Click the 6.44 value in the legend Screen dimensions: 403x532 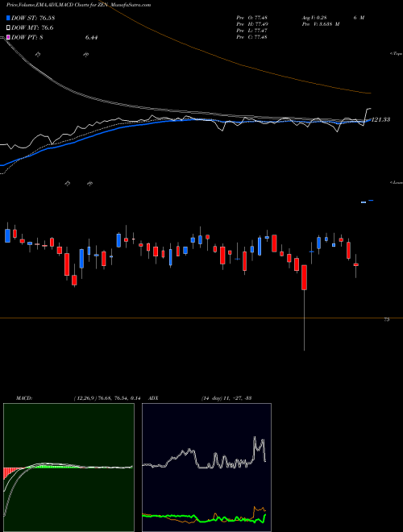[x=92, y=37]
